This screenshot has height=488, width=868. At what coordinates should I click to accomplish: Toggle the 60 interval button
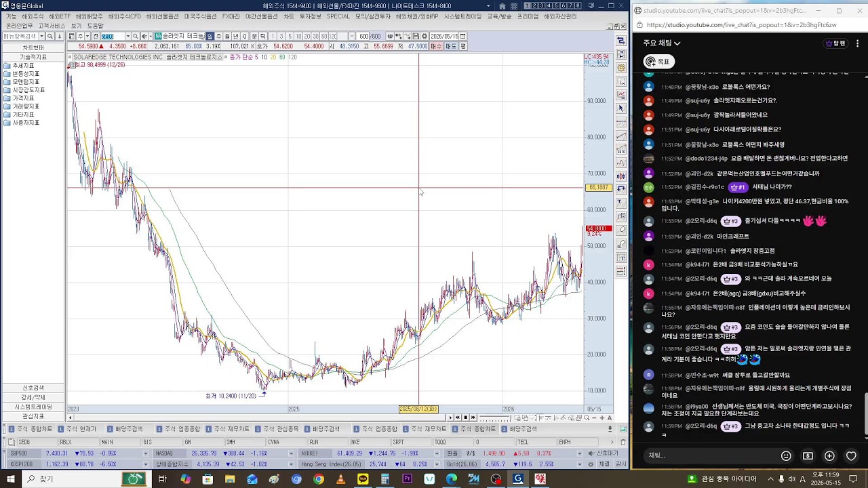tap(323, 36)
